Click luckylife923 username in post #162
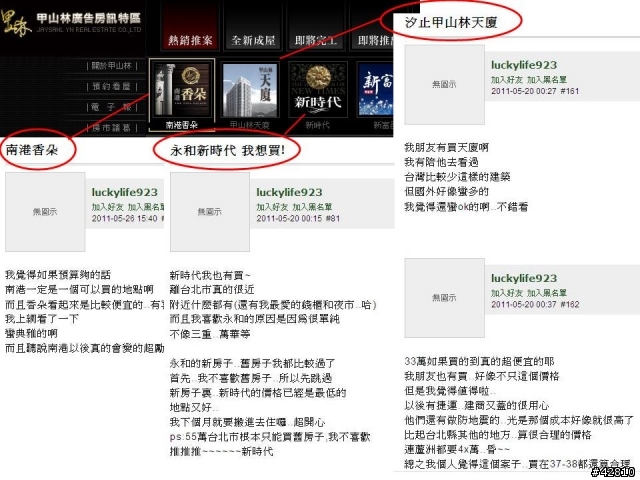The width and height of the screenshot is (640, 480). [524, 278]
